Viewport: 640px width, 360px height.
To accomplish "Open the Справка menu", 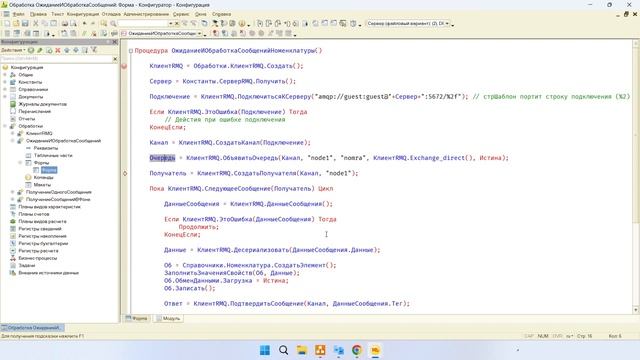I will click(x=221, y=14).
